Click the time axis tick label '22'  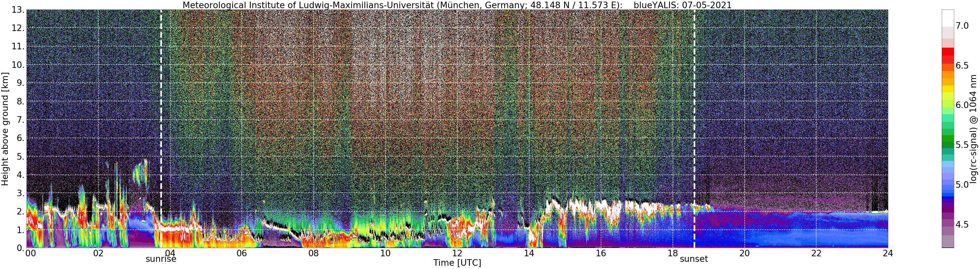(x=816, y=253)
